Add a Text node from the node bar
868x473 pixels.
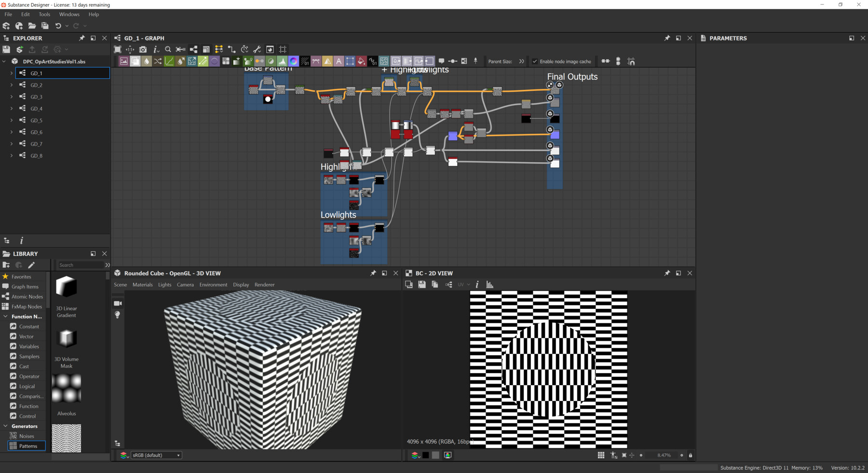point(339,61)
